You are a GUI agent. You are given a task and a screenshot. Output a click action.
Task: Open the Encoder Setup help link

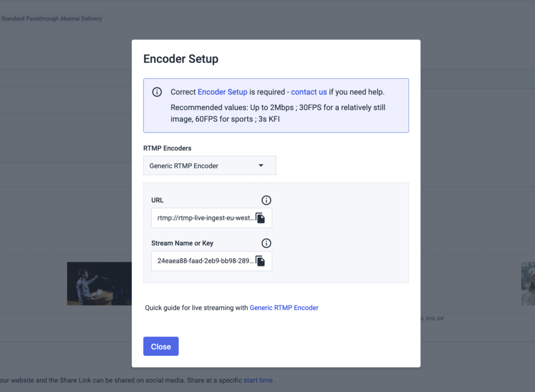223,92
